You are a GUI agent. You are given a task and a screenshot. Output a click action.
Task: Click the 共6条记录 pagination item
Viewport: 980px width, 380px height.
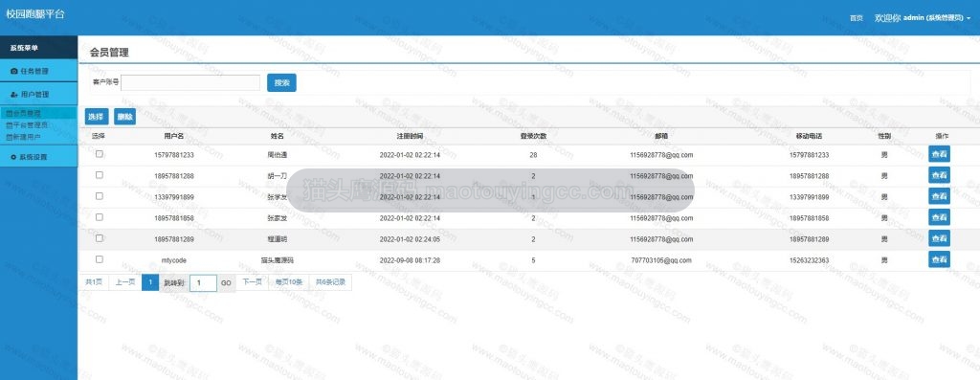click(330, 282)
